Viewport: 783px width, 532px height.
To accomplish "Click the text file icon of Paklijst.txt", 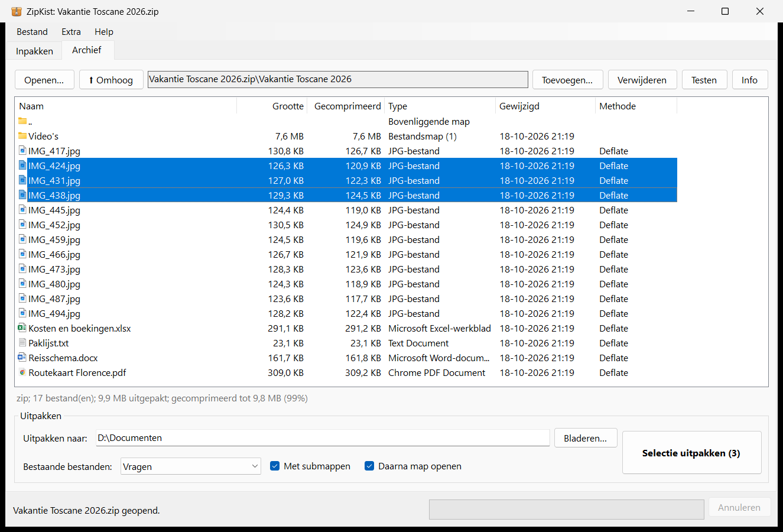I will 22,343.
